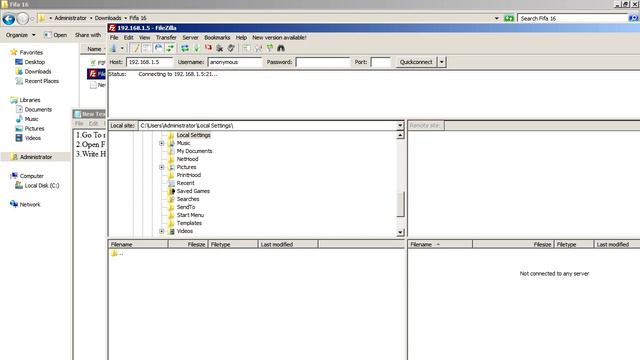Select the NetHood folder in tree
Viewport: 640px width, 360px height.
(187, 159)
